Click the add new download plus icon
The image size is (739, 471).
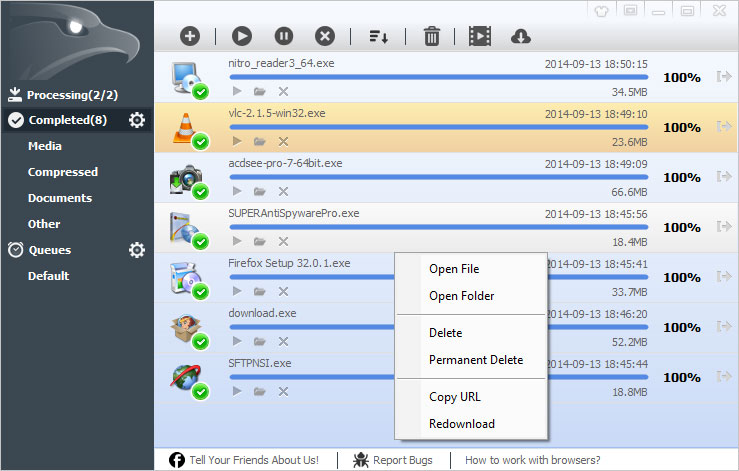coord(189,36)
